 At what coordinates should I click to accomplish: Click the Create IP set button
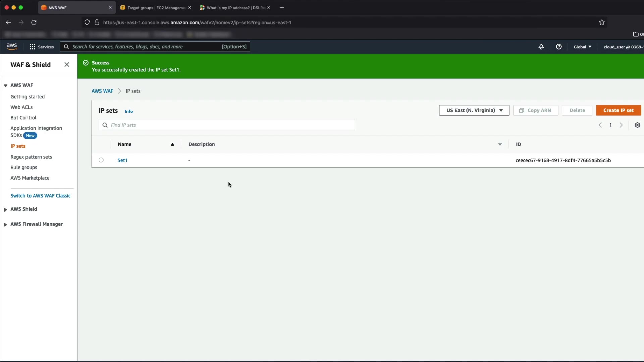618,110
